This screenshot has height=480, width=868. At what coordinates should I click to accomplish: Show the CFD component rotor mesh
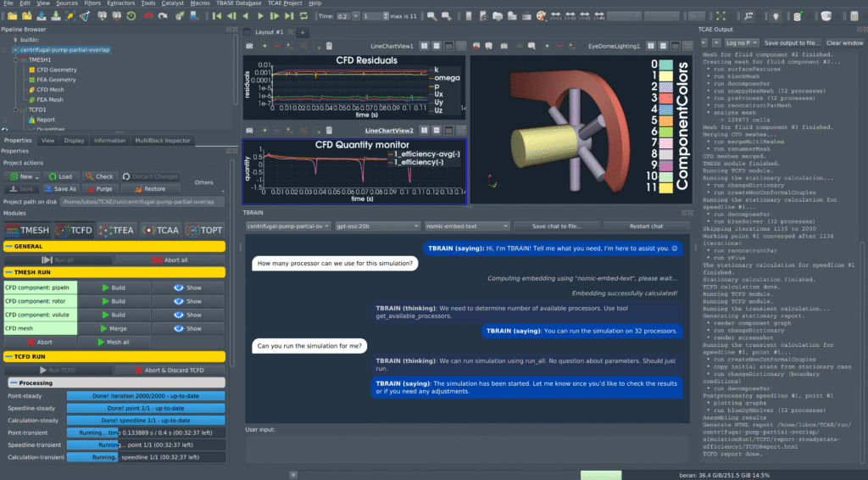click(188, 301)
